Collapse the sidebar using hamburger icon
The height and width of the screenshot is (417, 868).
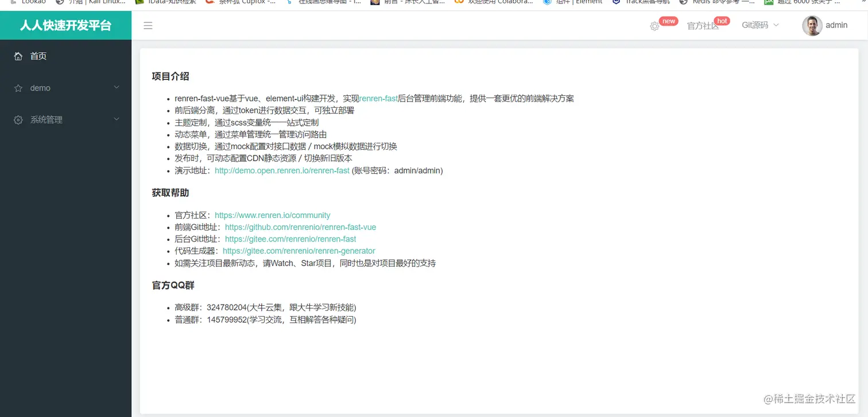click(x=148, y=25)
